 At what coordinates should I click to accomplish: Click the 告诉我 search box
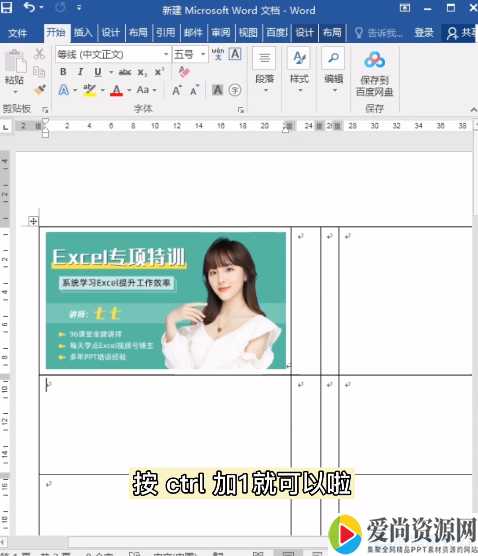(378, 33)
